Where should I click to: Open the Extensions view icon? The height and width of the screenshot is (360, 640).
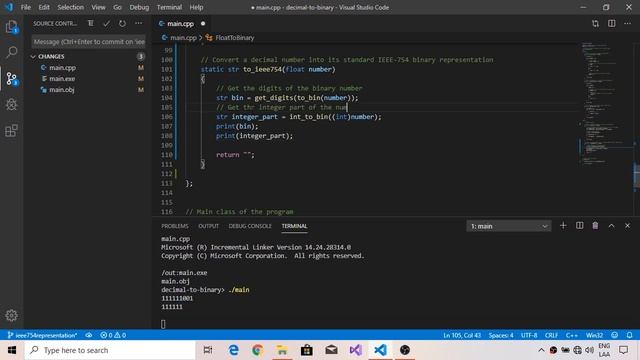click(x=11, y=131)
